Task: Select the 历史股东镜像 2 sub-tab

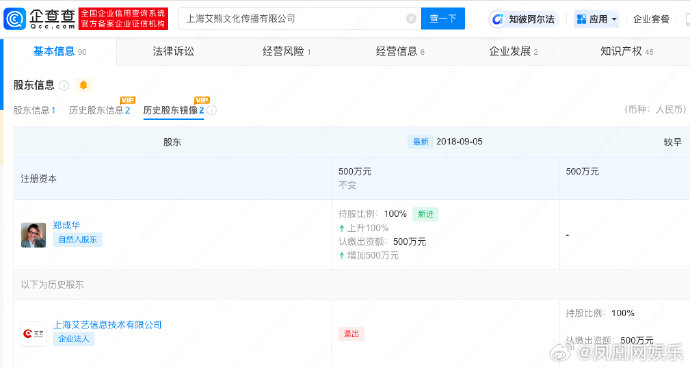Action: tap(173, 110)
